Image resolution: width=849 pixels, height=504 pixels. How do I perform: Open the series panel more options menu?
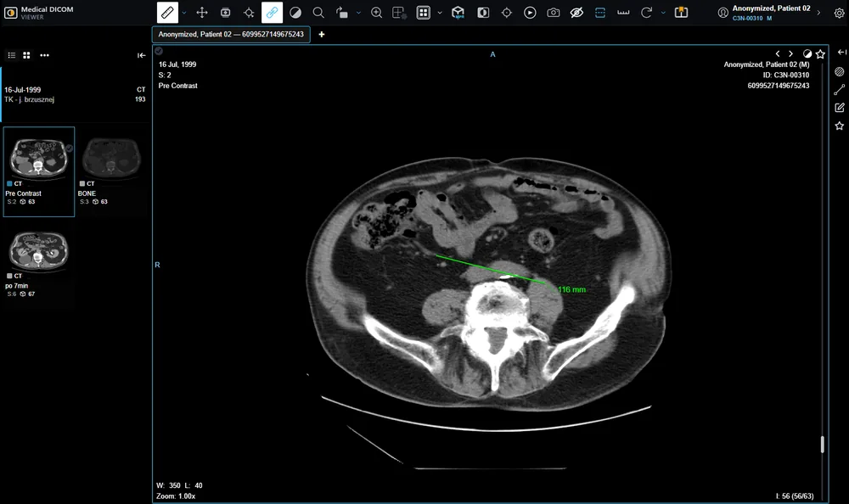tap(44, 55)
